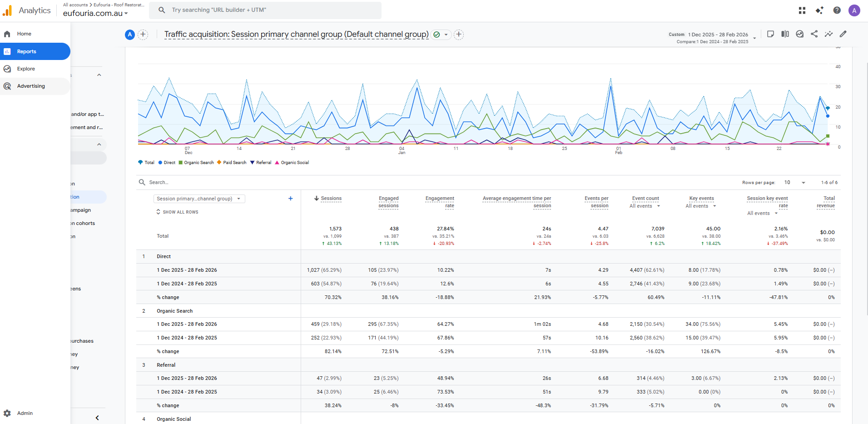Open the eufouria.com.au property dropdown
The height and width of the screenshot is (424, 868).
tap(95, 13)
